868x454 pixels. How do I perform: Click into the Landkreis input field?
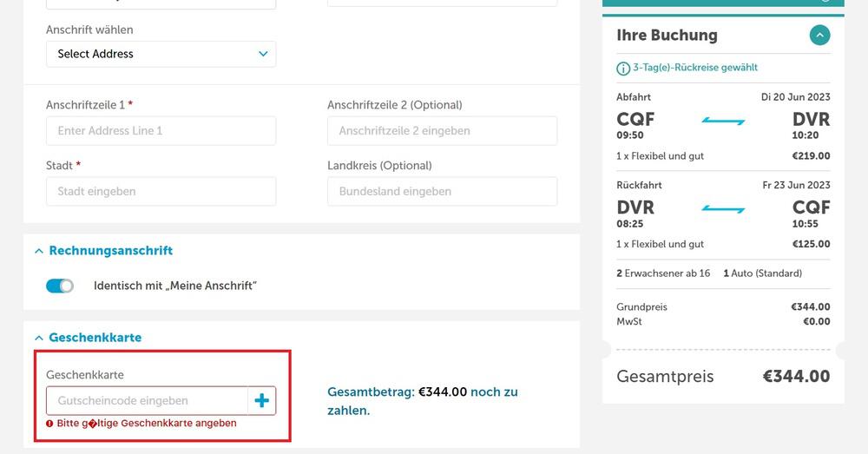(443, 191)
